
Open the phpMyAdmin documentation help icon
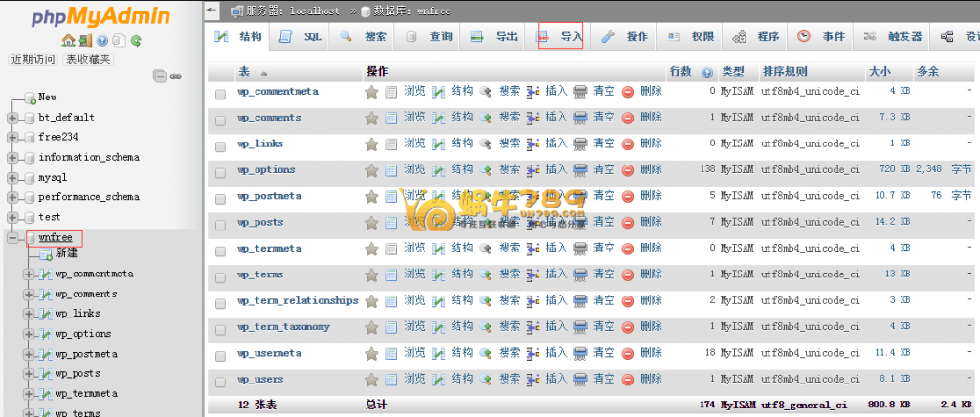point(101,41)
